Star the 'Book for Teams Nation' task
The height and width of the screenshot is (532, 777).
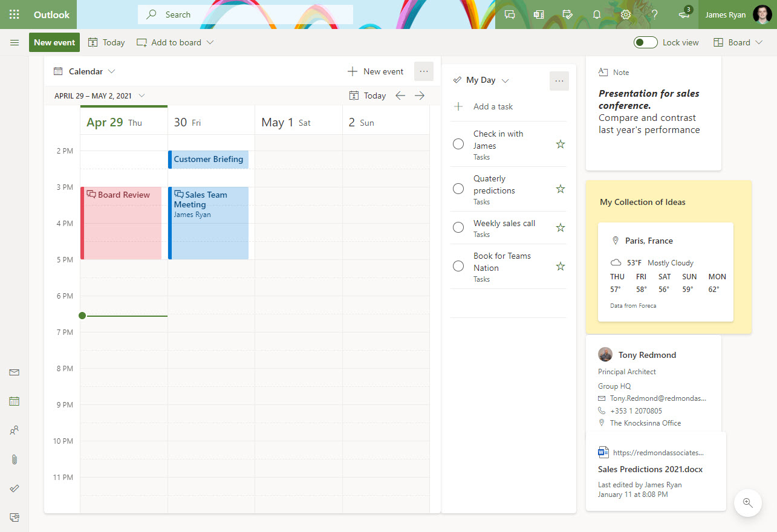click(x=561, y=266)
